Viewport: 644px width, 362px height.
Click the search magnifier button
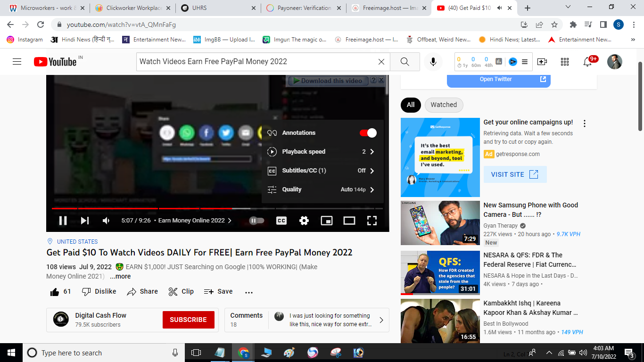(x=405, y=62)
